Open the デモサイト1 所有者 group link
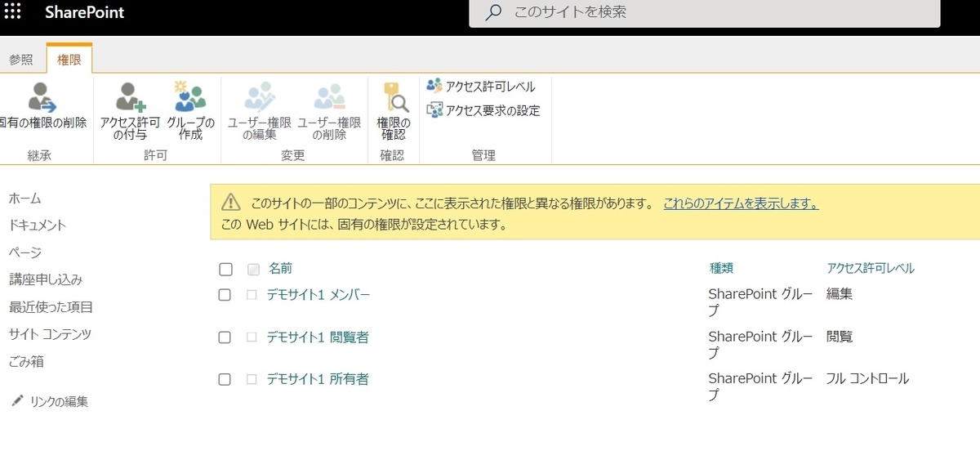The image size is (980, 460). [x=318, y=379]
